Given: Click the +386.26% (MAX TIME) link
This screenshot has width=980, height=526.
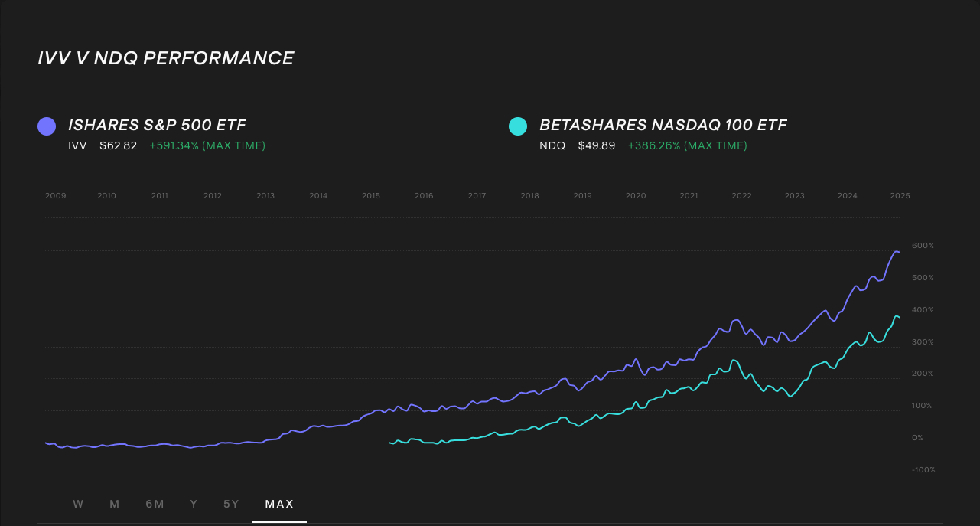Looking at the screenshot, I should [x=686, y=145].
